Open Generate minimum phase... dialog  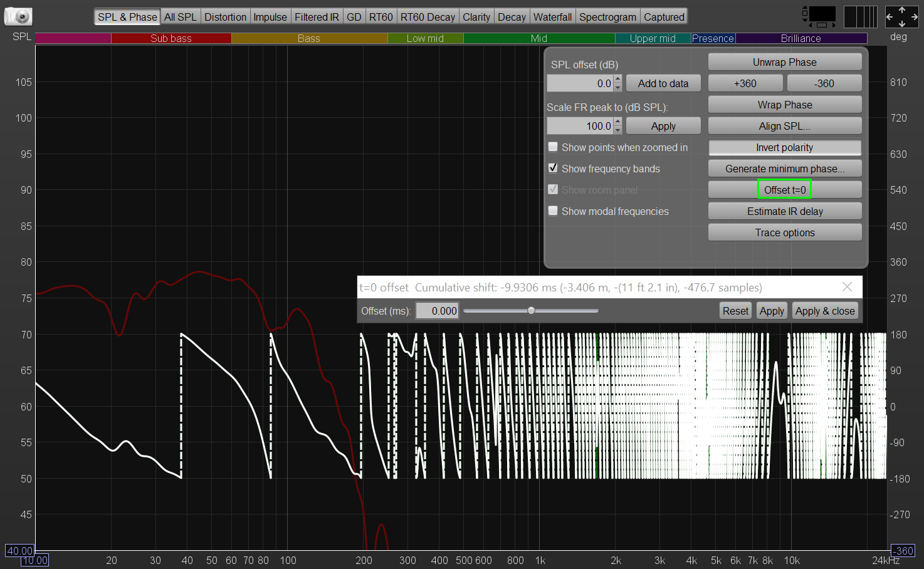(785, 169)
